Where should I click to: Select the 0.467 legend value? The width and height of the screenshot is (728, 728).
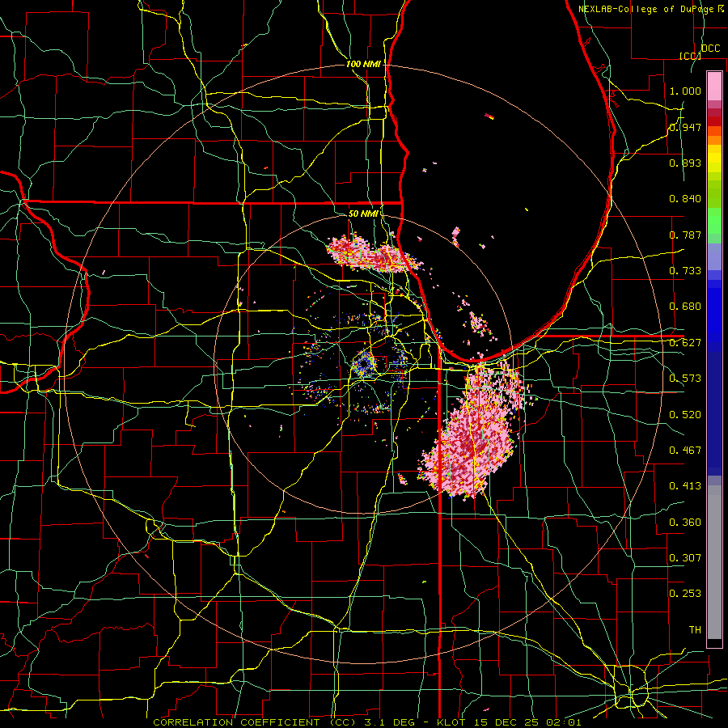click(x=685, y=451)
